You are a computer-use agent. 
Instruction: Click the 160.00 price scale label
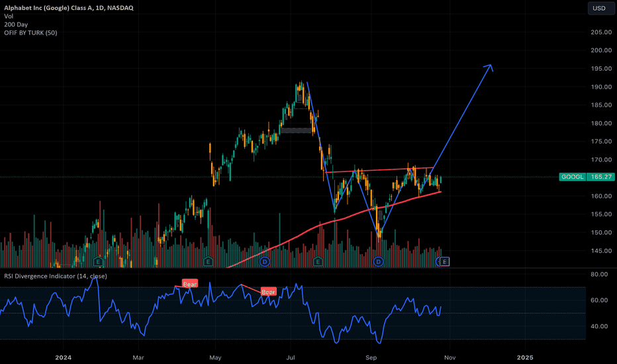point(601,196)
